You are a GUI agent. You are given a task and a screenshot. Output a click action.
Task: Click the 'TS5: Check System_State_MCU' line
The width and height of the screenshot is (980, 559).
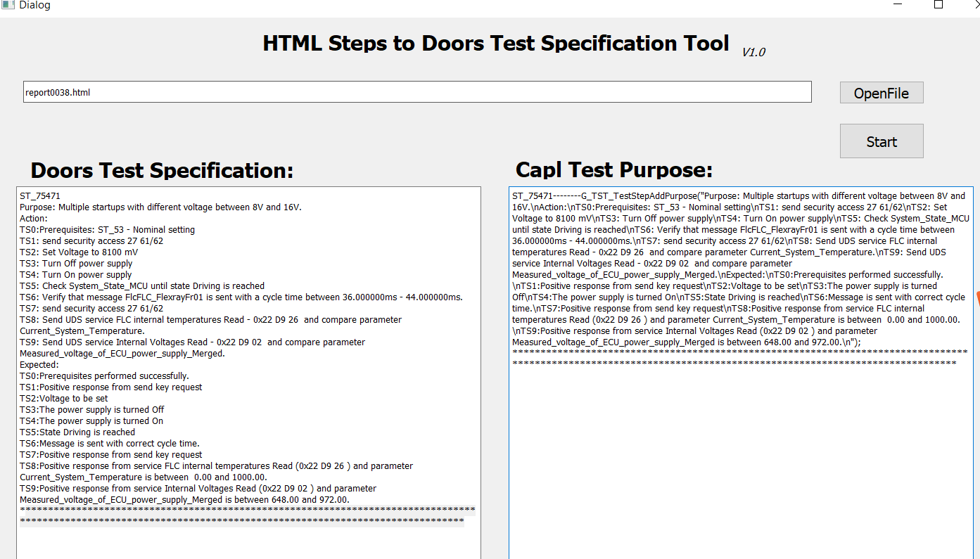click(142, 286)
